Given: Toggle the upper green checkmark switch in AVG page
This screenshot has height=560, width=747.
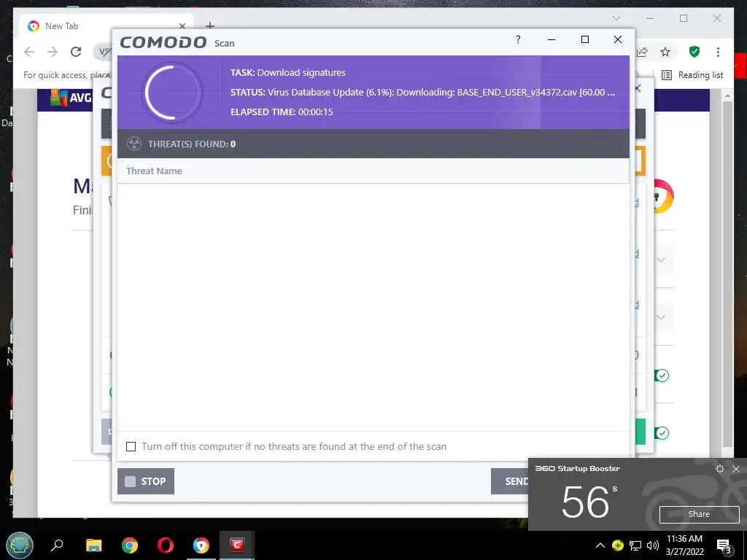Looking at the screenshot, I should 662,376.
